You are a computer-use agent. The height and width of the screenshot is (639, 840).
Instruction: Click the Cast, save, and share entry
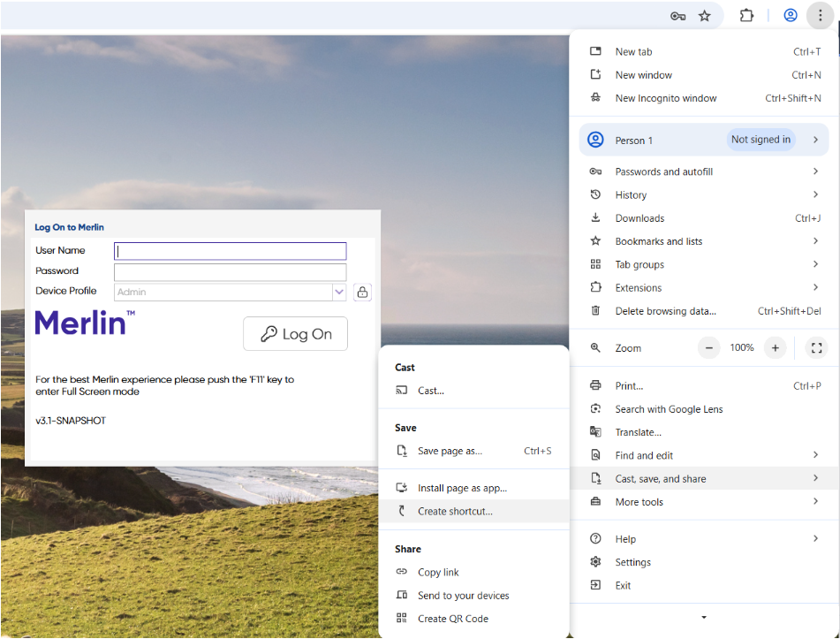pyautogui.click(x=704, y=479)
